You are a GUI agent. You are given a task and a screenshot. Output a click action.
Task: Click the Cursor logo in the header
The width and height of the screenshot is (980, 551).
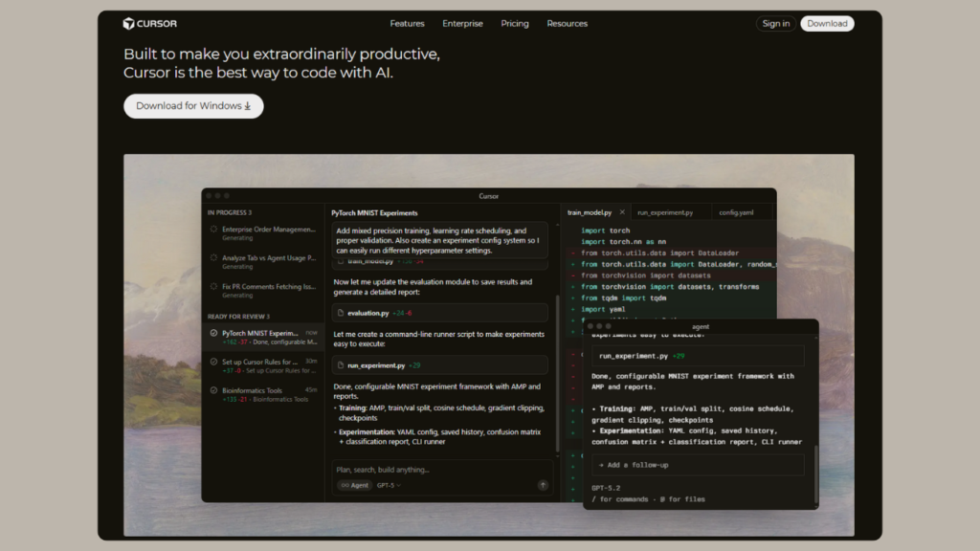click(149, 23)
